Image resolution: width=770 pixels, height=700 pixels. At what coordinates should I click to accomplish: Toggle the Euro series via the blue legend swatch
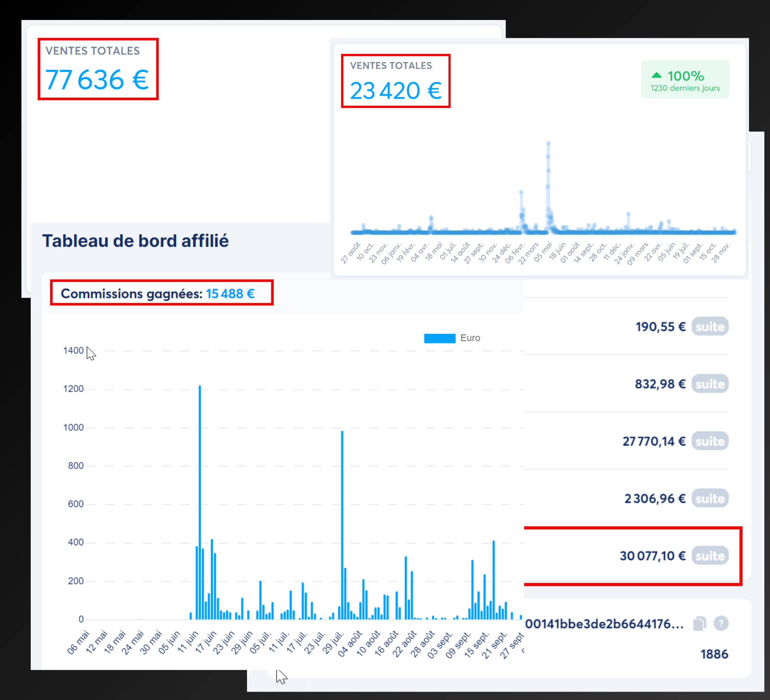[439, 338]
